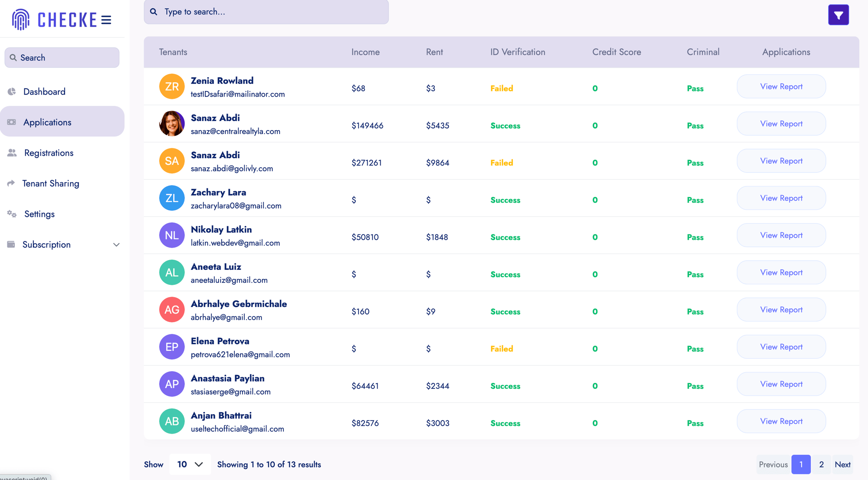This screenshot has width=868, height=480.
Task: Expand the Subscription submenu chevron
Action: (x=116, y=245)
